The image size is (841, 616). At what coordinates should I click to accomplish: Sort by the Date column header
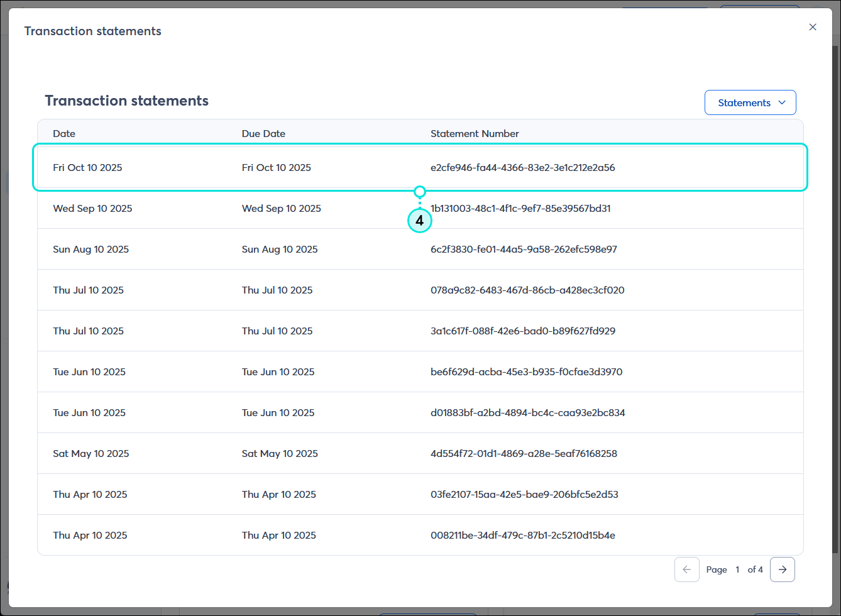pyautogui.click(x=63, y=133)
